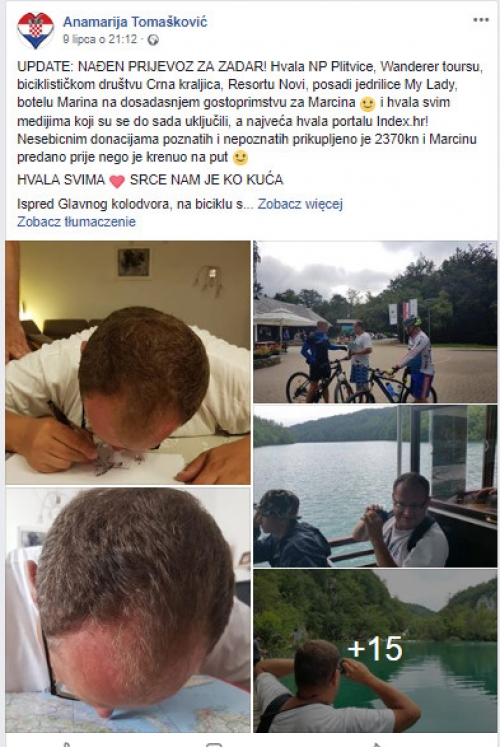Open photo of man kissing paper on table
This screenshot has width=500, height=747.
pyautogui.click(x=128, y=363)
